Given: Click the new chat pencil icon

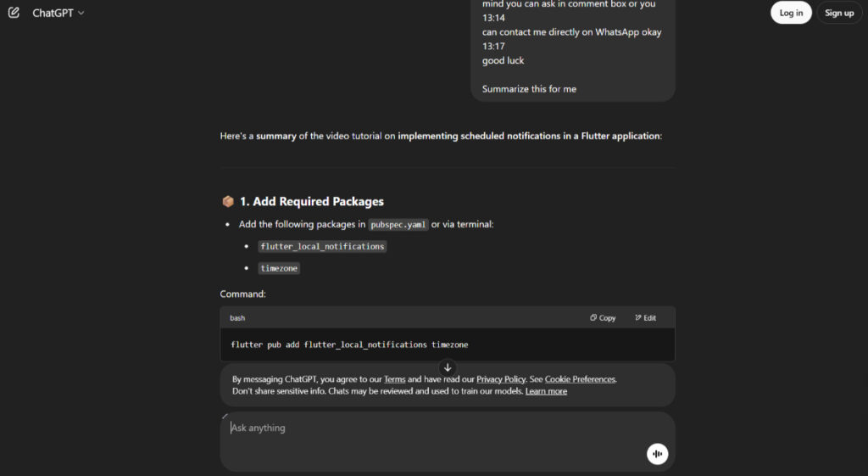Looking at the screenshot, I should [x=14, y=12].
